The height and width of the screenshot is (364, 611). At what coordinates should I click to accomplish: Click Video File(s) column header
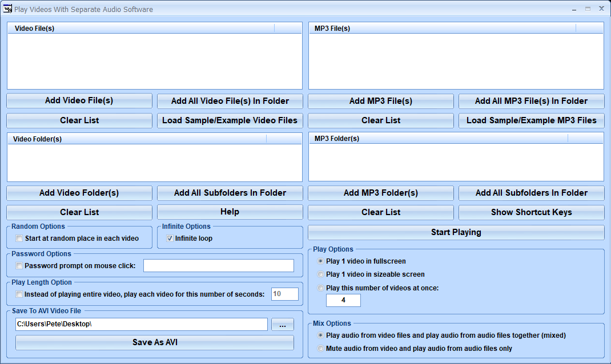click(141, 29)
